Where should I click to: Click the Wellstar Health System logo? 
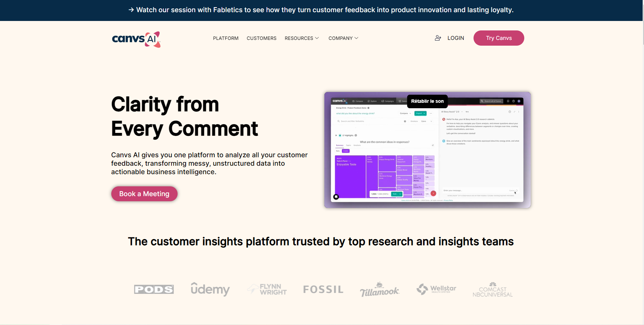click(x=436, y=289)
